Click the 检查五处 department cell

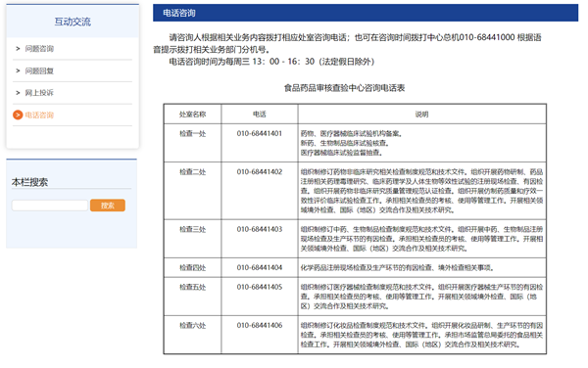tap(192, 287)
